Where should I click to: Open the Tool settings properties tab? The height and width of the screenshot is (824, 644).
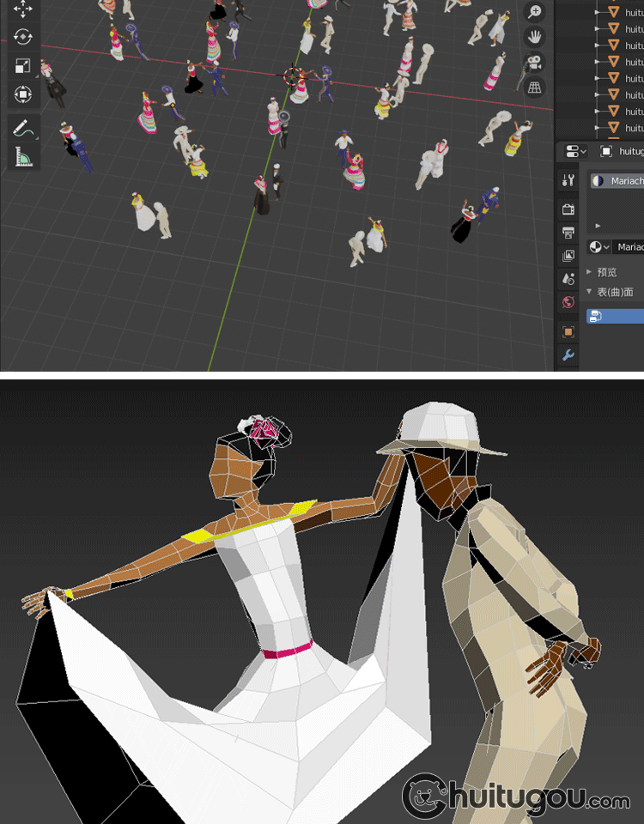(568, 180)
